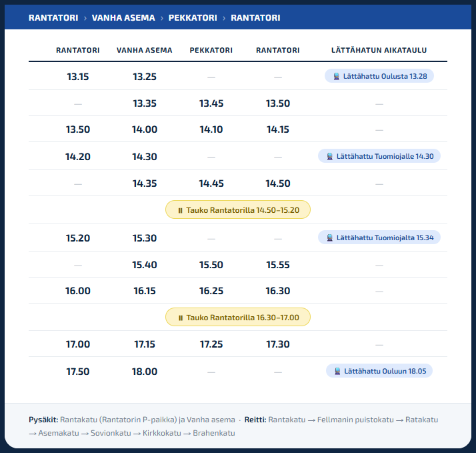This screenshot has height=453, width=476.
Task: Select the 13.15 Rantatori departure time
Action: [x=78, y=77]
